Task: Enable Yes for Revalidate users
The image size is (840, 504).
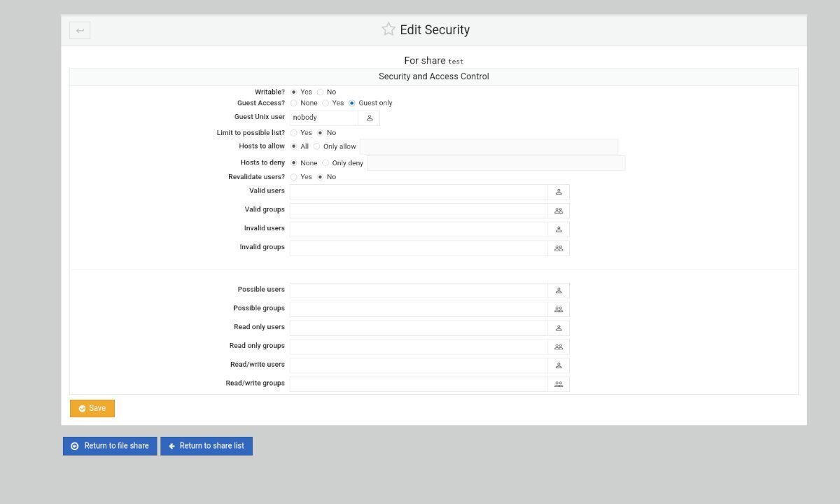Action: pyautogui.click(x=294, y=177)
